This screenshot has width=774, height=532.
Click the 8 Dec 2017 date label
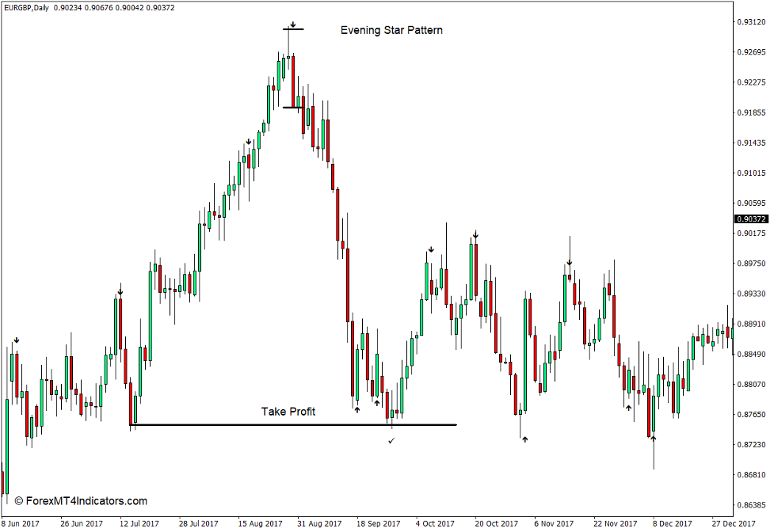(x=673, y=523)
